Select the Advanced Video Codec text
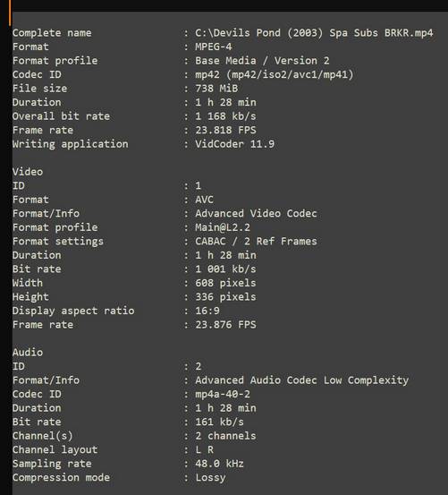Viewport: 448px width, 495px height. click(x=256, y=213)
